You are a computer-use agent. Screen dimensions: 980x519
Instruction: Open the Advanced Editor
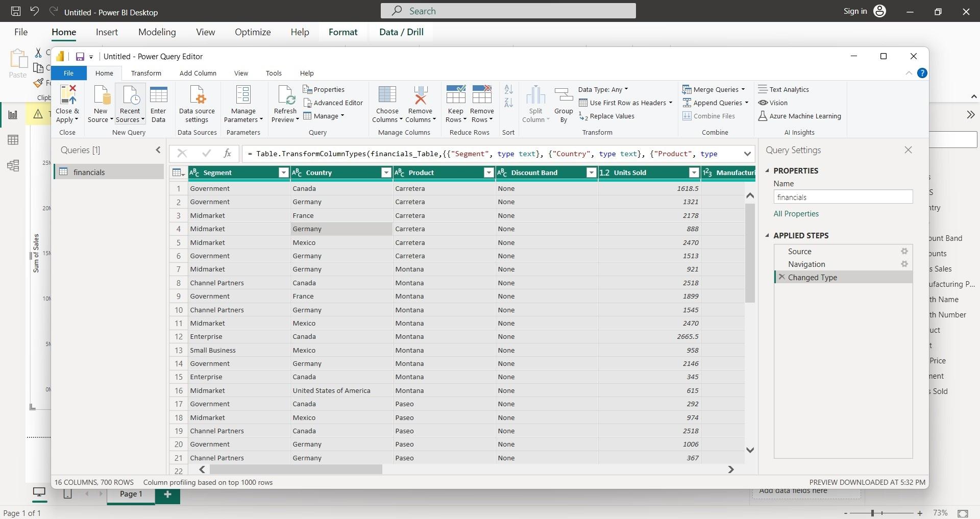(333, 103)
